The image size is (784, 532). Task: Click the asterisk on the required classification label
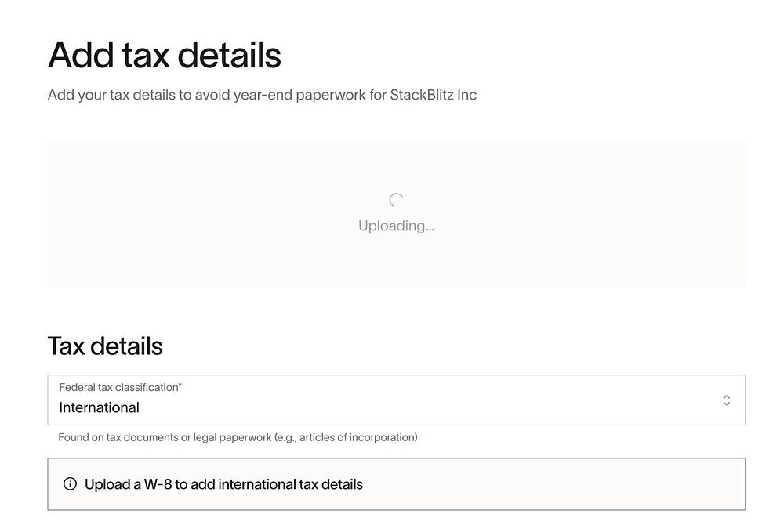180,385
